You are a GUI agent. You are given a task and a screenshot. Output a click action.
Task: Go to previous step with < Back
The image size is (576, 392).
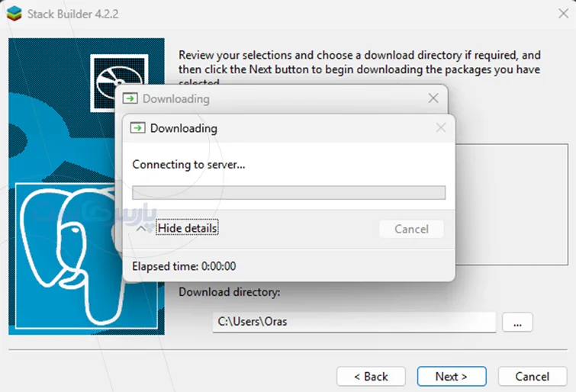(371, 376)
